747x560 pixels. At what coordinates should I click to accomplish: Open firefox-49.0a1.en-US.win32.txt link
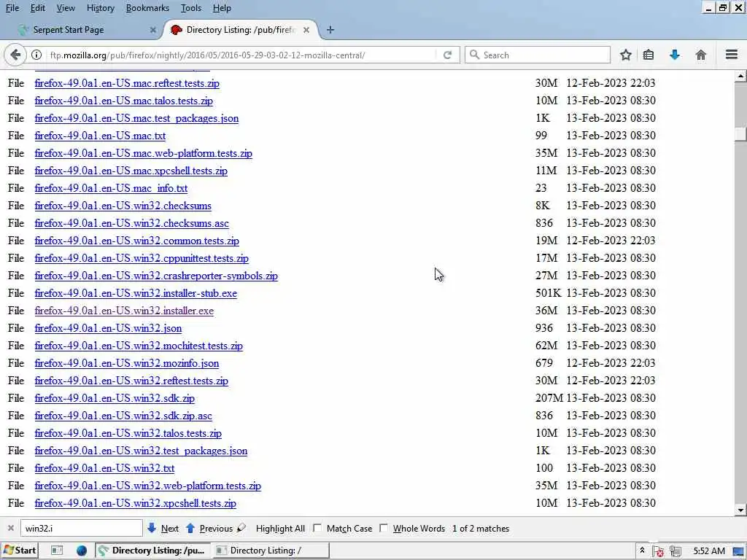pos(104,468)
